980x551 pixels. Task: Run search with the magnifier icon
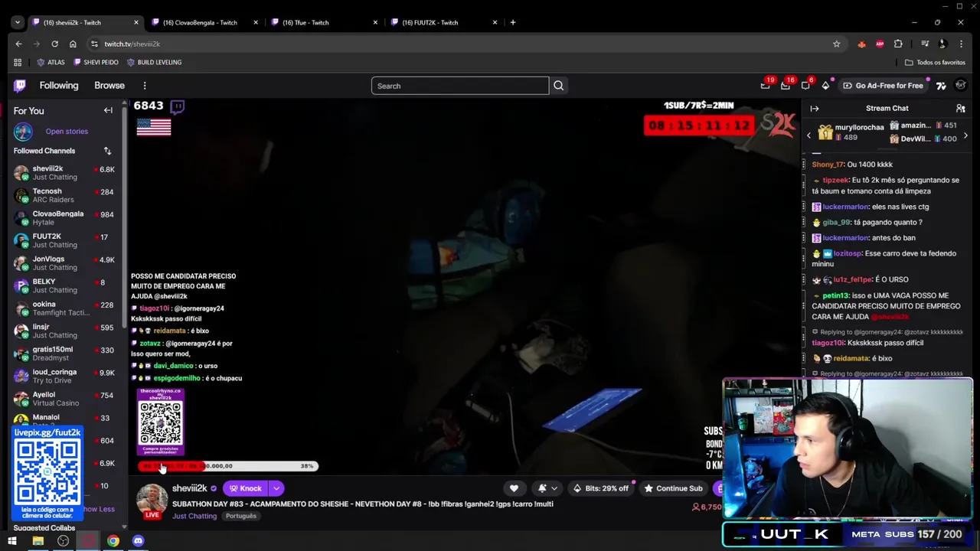[559, 86]
